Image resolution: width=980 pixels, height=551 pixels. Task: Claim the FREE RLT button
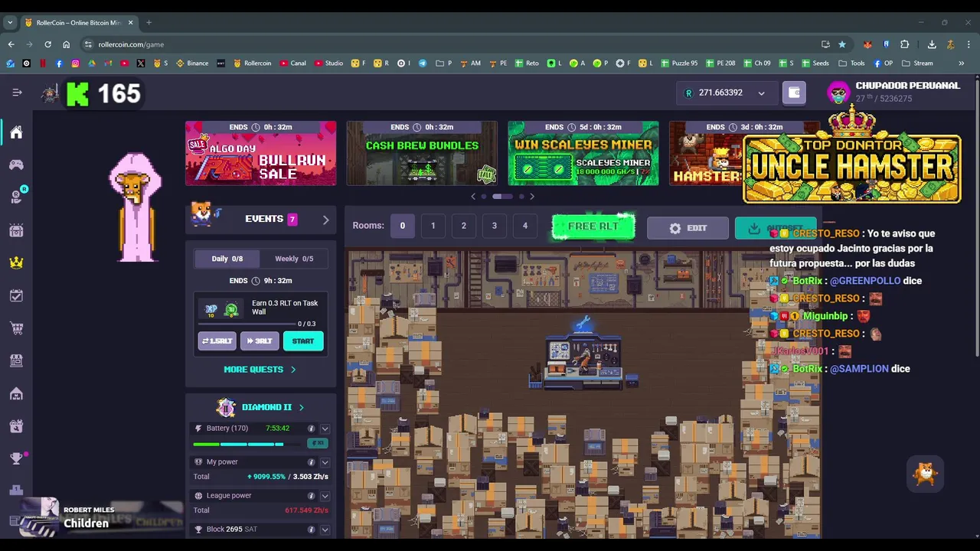[x=593, y=227]
